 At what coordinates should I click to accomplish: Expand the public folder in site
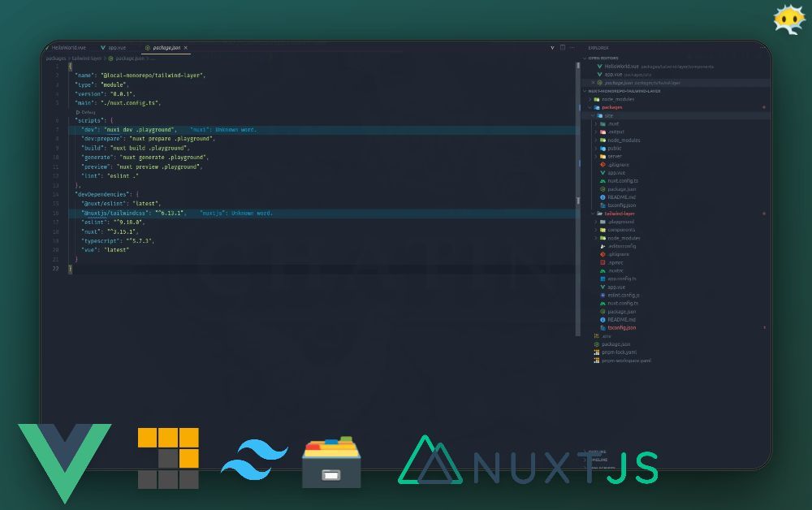pyautogui.click(x=595, y=148)
